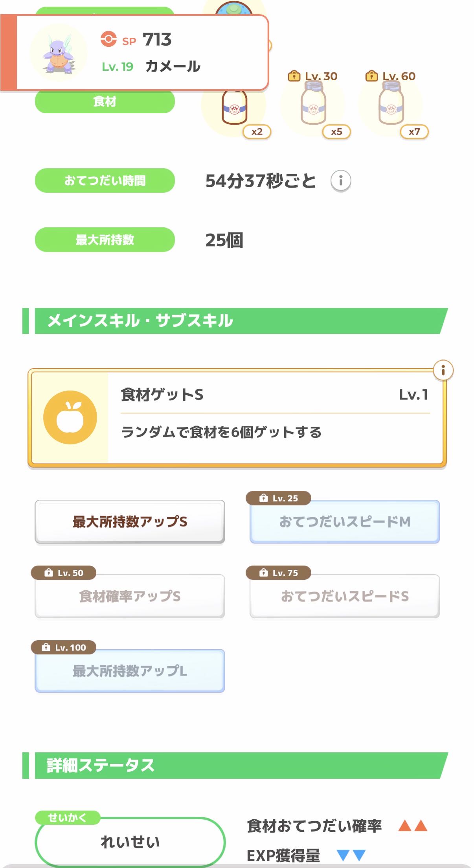
Task: Tap the 食材 green label
Action: tap(105, 102)
